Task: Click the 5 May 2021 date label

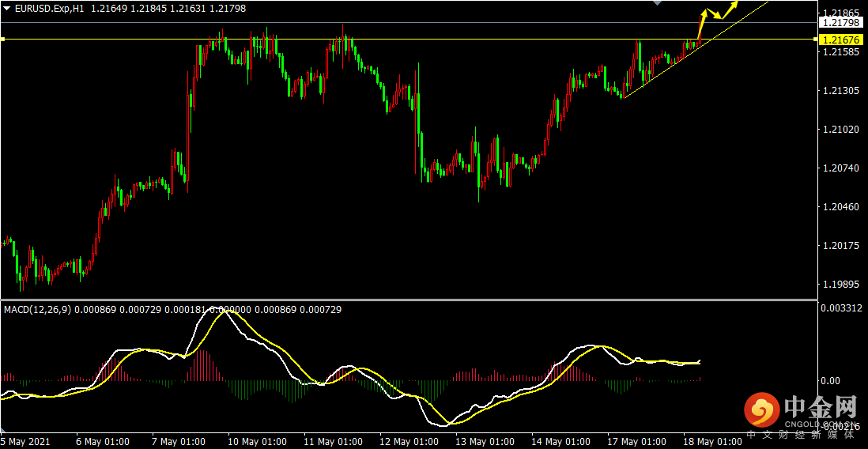Action: [25, 442]
